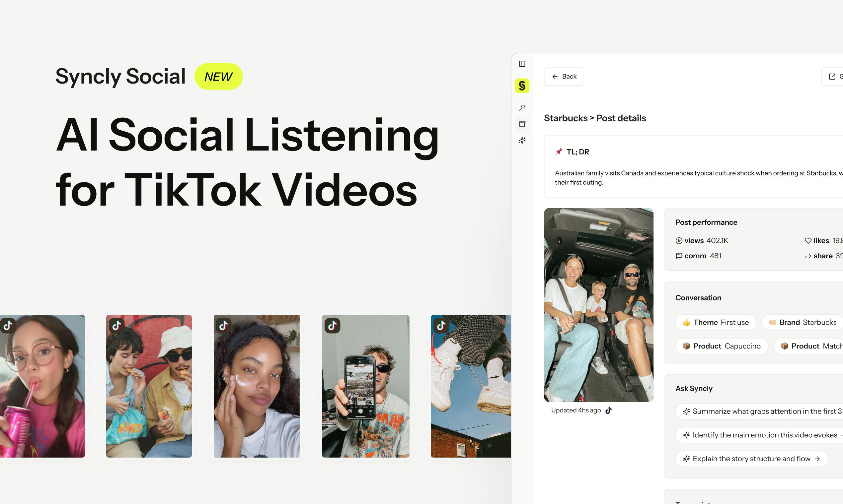Click the share arrow icon
The height and width of the screenshot is (504, 843).
(x=808, y=256)
